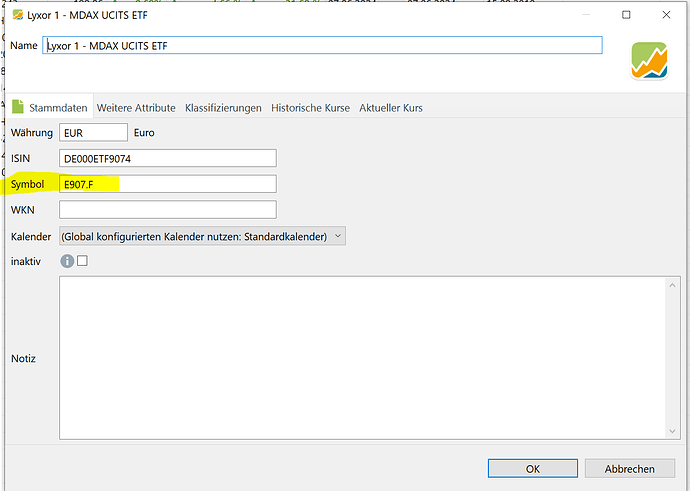Close the dialog with the X

[x=666, y=15]
